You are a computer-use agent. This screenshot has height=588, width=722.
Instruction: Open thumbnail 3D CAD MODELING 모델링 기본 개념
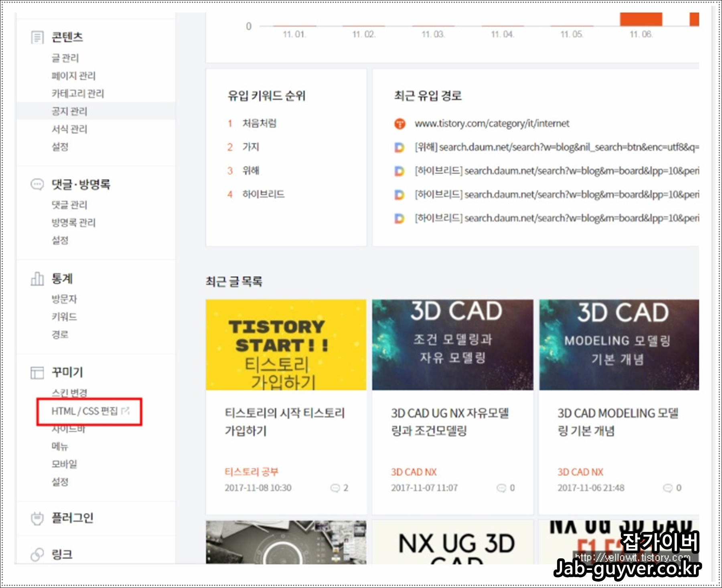(x=619, y=345)
